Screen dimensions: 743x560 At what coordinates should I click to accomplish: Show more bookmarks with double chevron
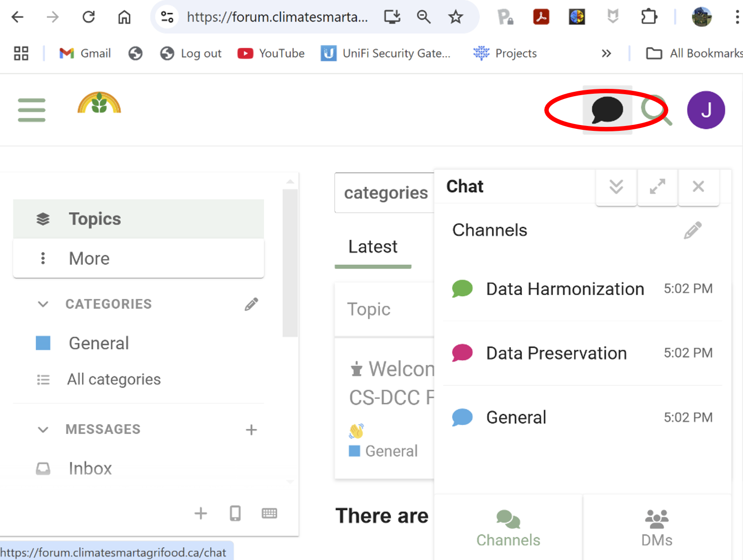pyautogui.click(x=606, y=53)
